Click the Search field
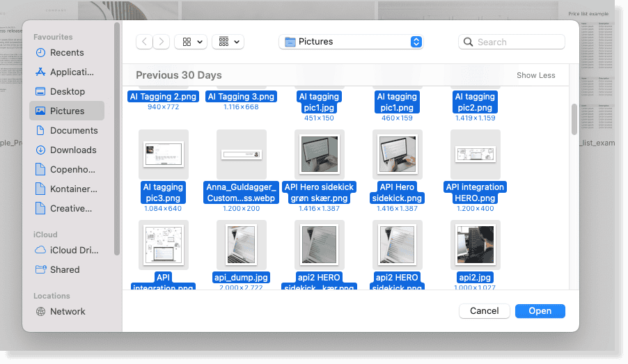This screenshot has height=364, width=628. [x=512, y=42]
